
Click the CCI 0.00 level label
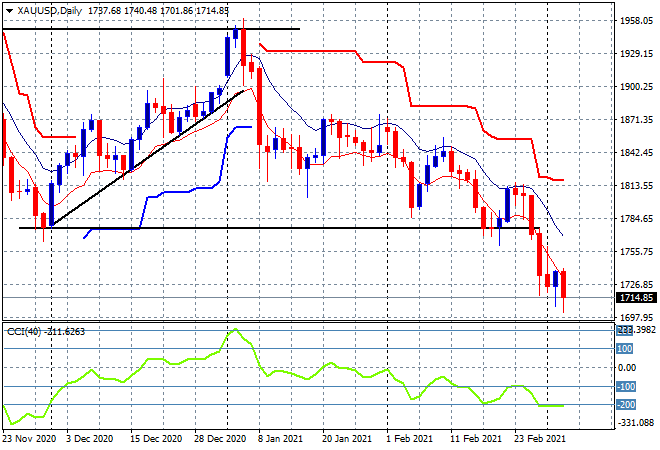627,367
